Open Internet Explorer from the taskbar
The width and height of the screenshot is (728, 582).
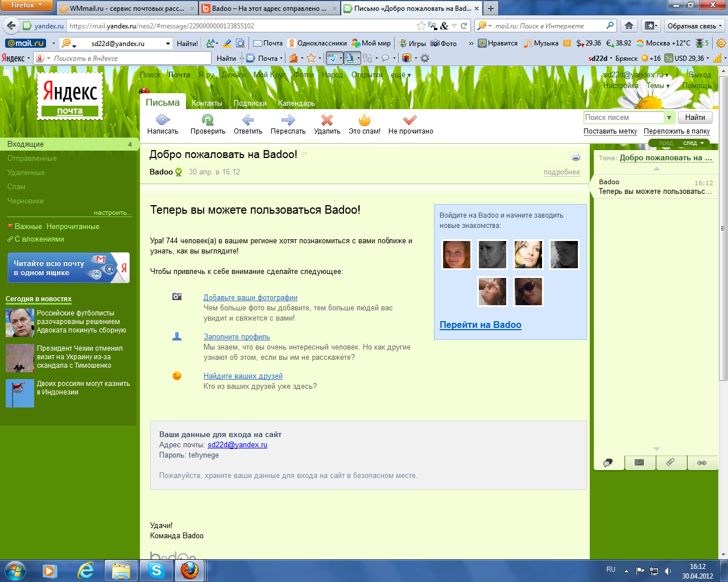click(x=86, y=571)
